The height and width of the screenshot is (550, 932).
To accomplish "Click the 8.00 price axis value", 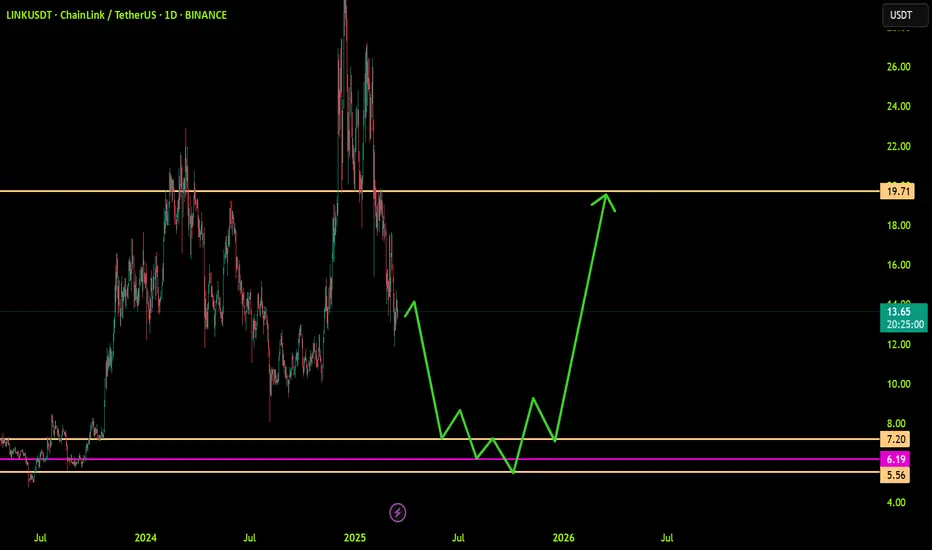I will 896,423.
